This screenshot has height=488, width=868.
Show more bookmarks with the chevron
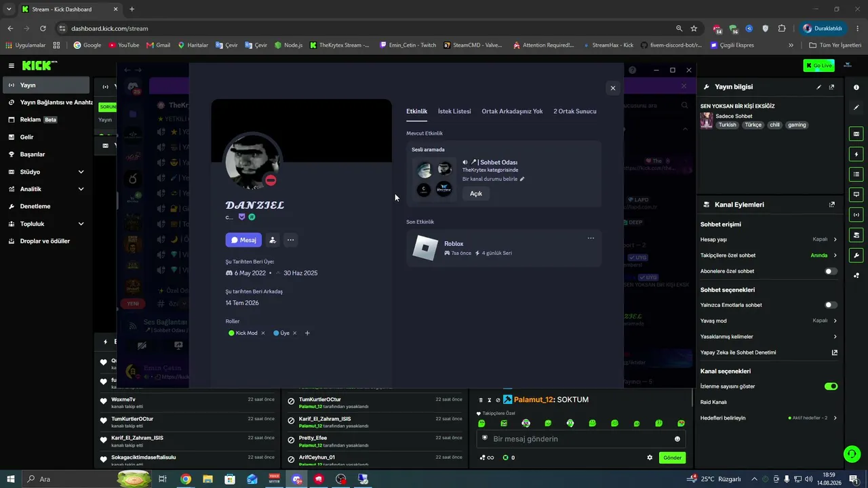click(791, 45)
